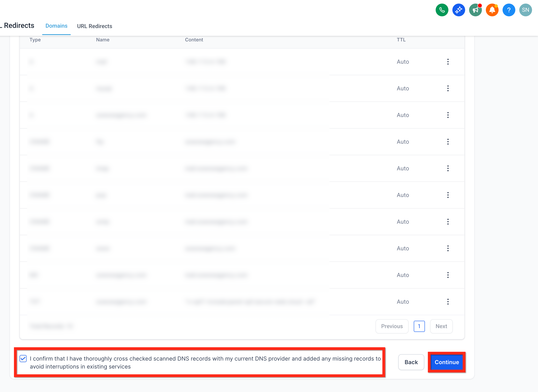Viewport: 538px width, 392px height.
Task: Open the blue AI sparkle assistant icon
Action: tap(459, 10)
